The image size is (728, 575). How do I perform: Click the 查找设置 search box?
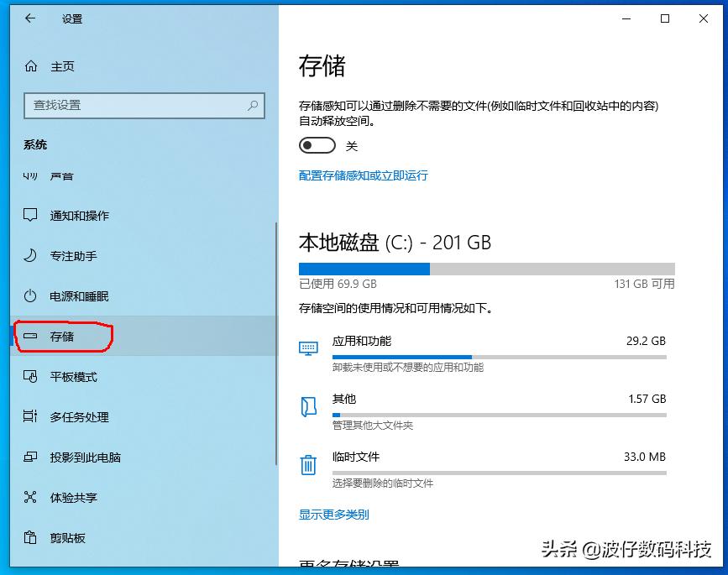[x=143, y=105]
